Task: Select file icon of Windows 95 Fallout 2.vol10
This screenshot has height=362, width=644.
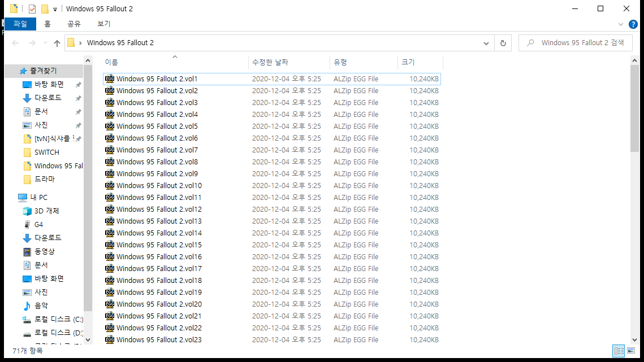Action: (110, 185)
